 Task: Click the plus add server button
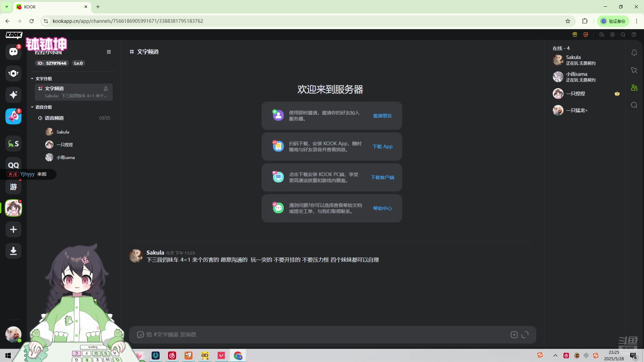(x=13, y=230)
